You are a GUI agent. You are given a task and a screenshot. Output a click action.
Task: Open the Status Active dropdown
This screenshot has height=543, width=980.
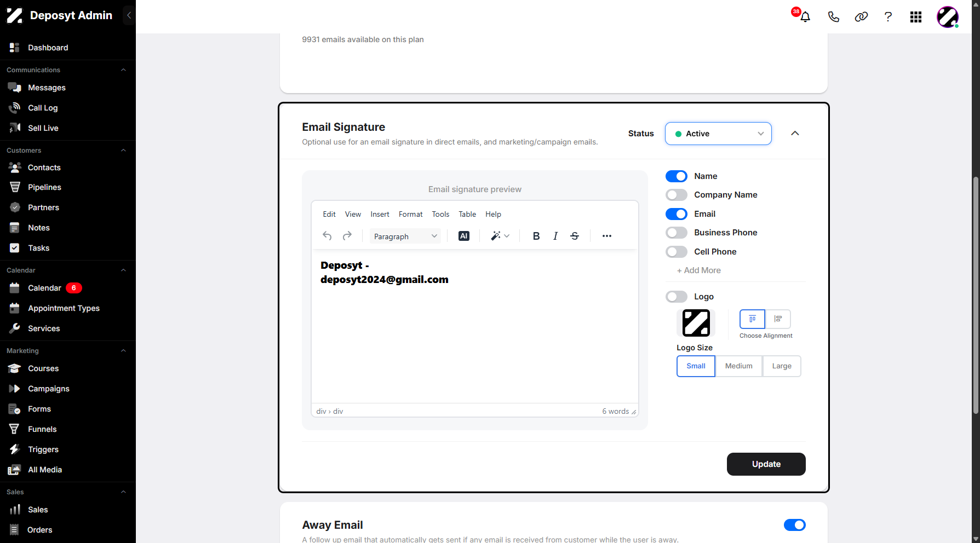718,134
